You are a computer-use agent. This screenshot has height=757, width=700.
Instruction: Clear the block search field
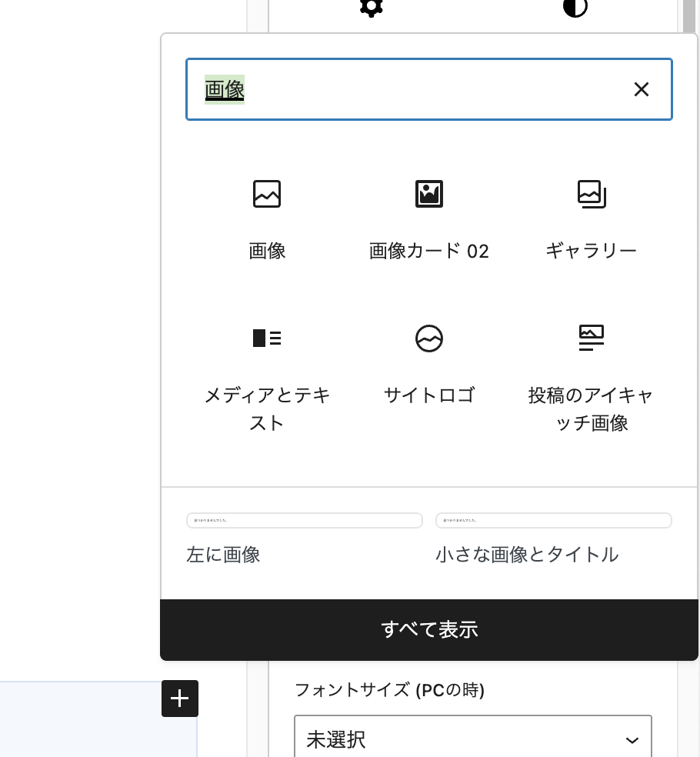641,89
